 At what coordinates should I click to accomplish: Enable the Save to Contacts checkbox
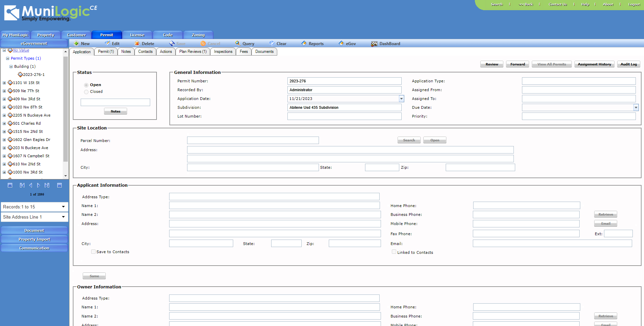93,251
